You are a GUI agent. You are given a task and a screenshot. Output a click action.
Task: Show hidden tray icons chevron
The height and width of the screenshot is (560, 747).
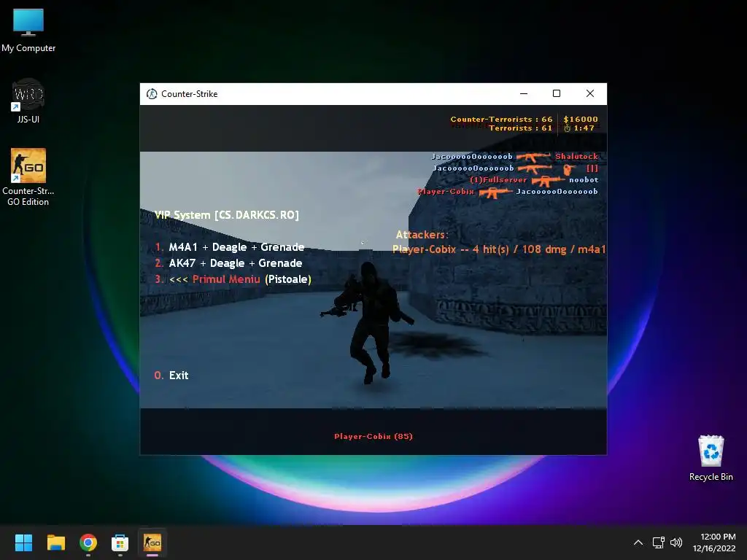[638, 542]
